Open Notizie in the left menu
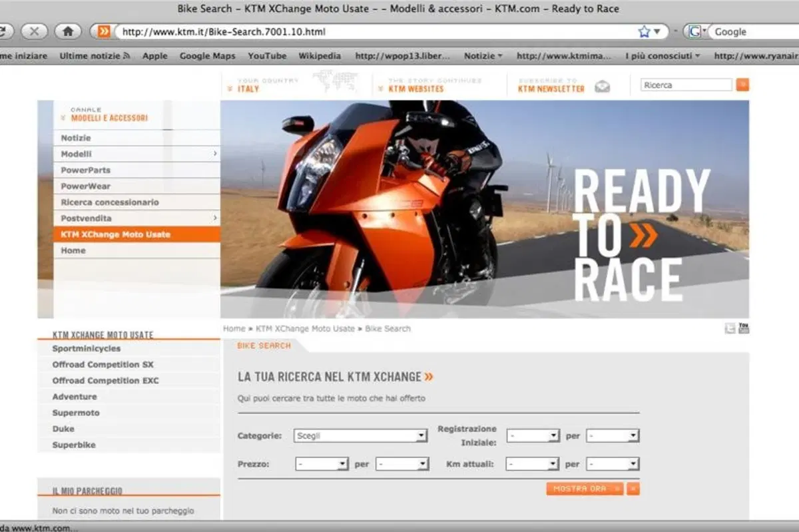 (x=136, y=138)
